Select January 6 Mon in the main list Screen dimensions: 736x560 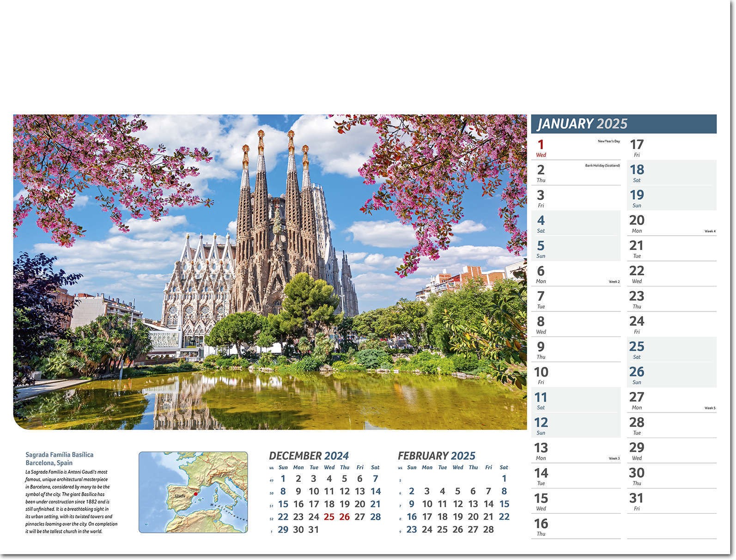576,274
